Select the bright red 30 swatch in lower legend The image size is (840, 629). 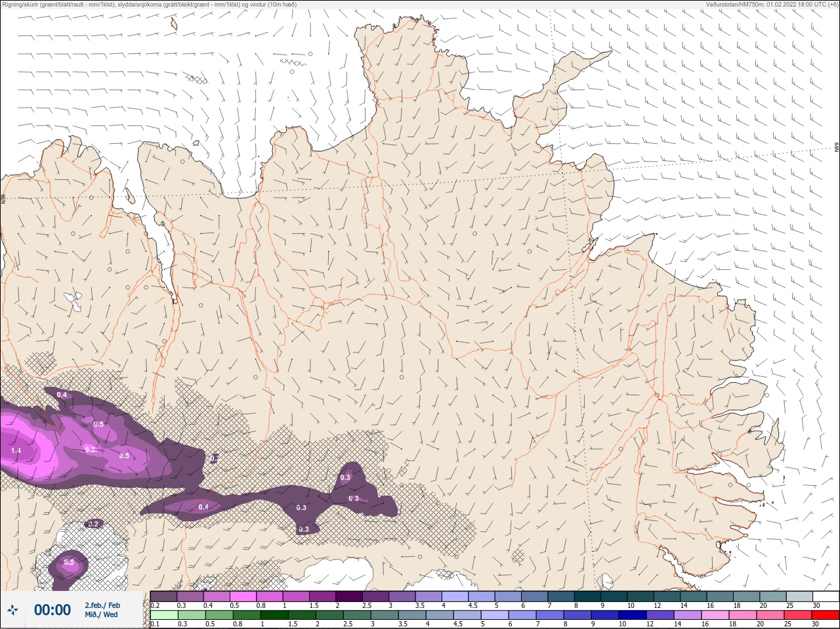click(825, 615)
